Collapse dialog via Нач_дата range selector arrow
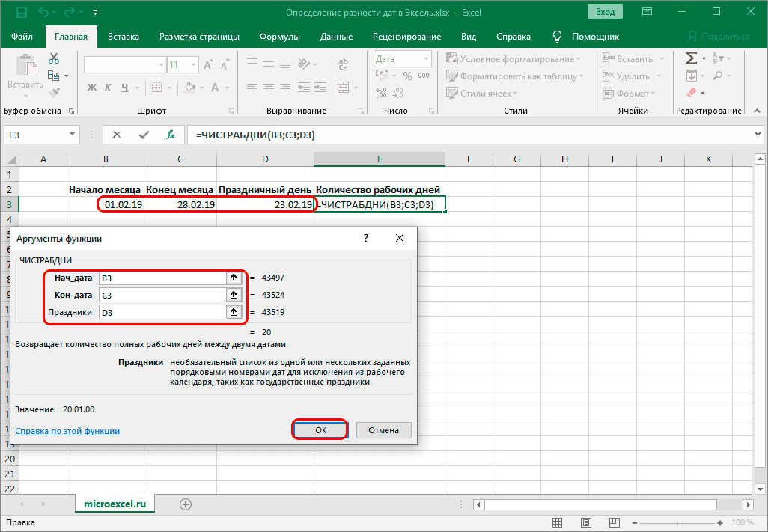 [234, 278]
